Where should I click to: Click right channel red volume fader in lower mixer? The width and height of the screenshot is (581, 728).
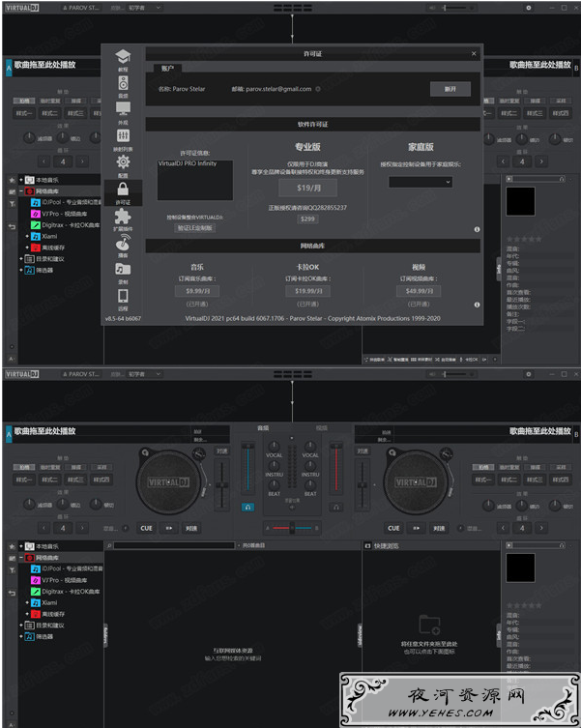pyautogui.click(x=335, y=469)
